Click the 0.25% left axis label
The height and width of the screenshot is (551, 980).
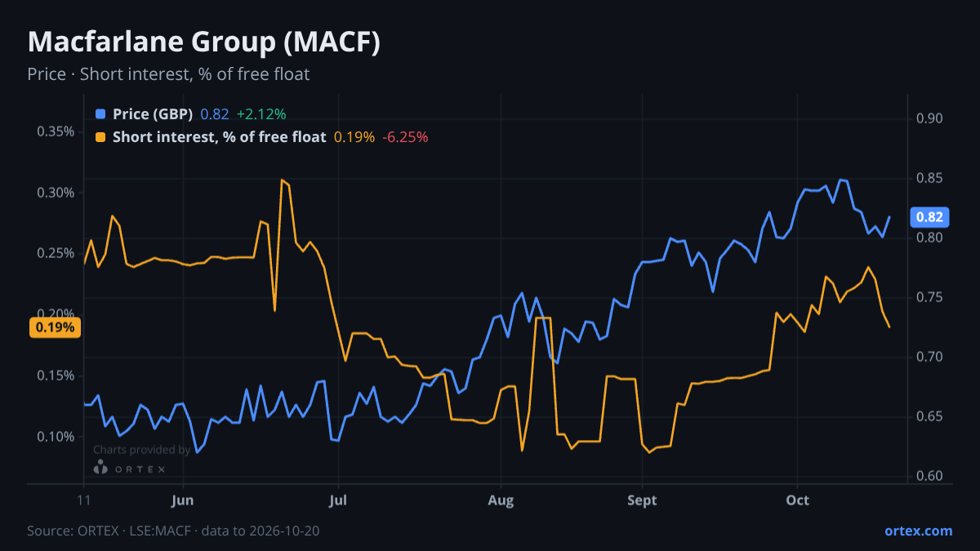coord(56,253)
